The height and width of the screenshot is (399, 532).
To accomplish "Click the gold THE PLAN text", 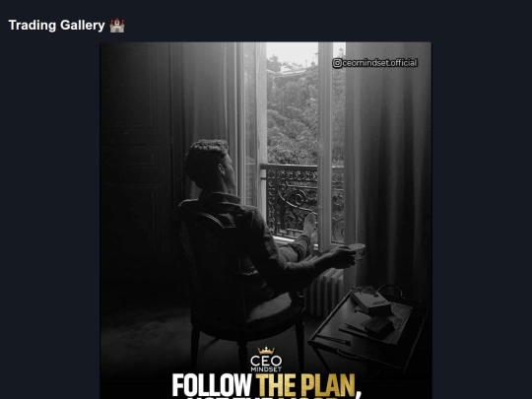I will [305, 385].
